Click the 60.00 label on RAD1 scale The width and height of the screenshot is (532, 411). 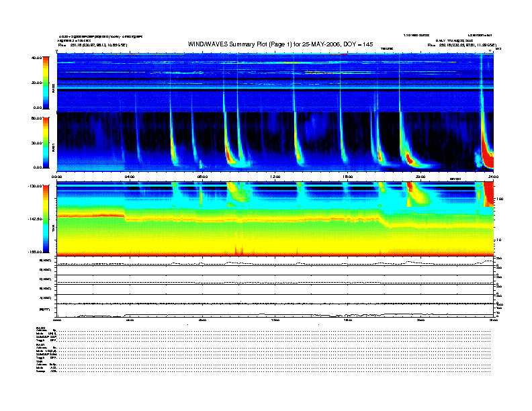point(36,118)
